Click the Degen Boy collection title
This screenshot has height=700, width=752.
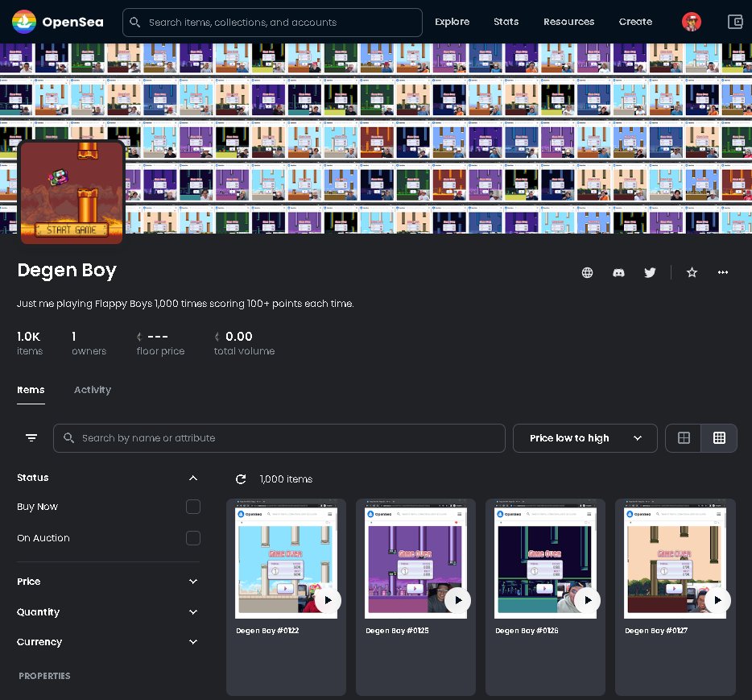click(67, 271)
